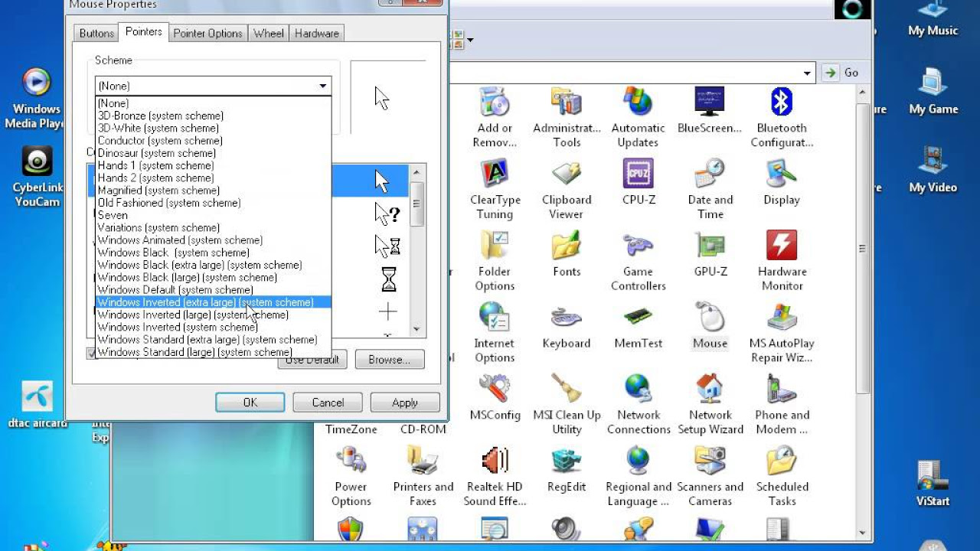The width and height of the screenshot is (980, 551).
Task: Click the Browse... button
Action: point(389,360)
